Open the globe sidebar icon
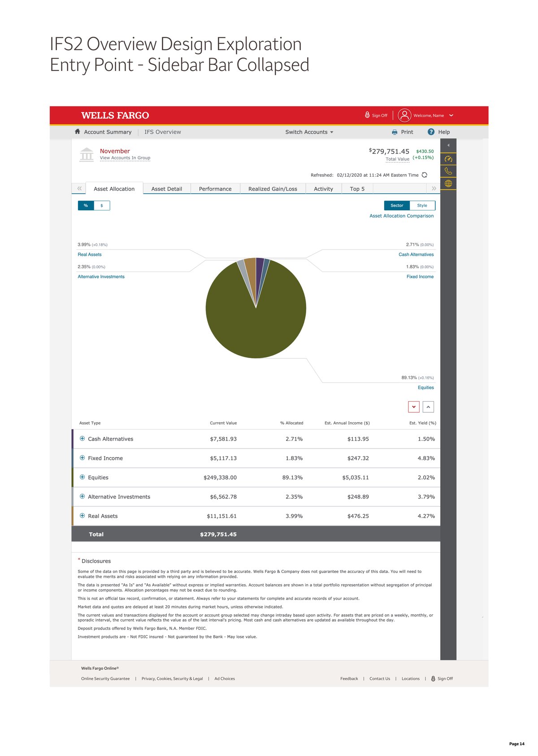The width and height of the screenshot is (538, 756). coord(448,184)
